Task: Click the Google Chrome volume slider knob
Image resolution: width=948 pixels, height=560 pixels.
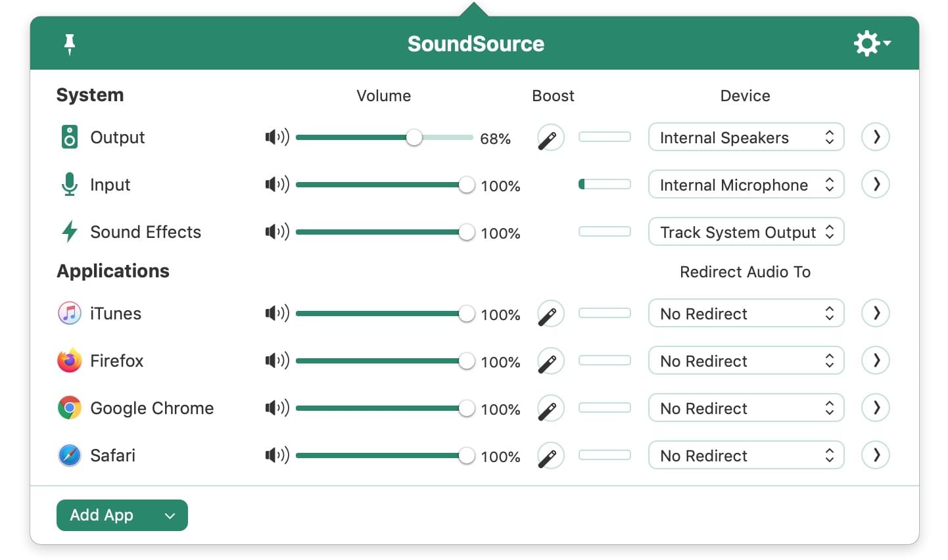Action: click(467, 408)
